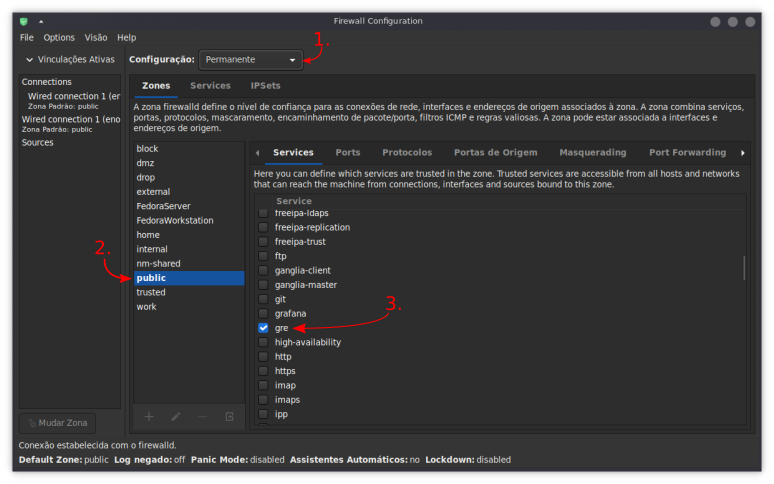This screenshot has height=484, width=774.
Task: Click the Default Zone: public status text
Action: coord(63,460)
